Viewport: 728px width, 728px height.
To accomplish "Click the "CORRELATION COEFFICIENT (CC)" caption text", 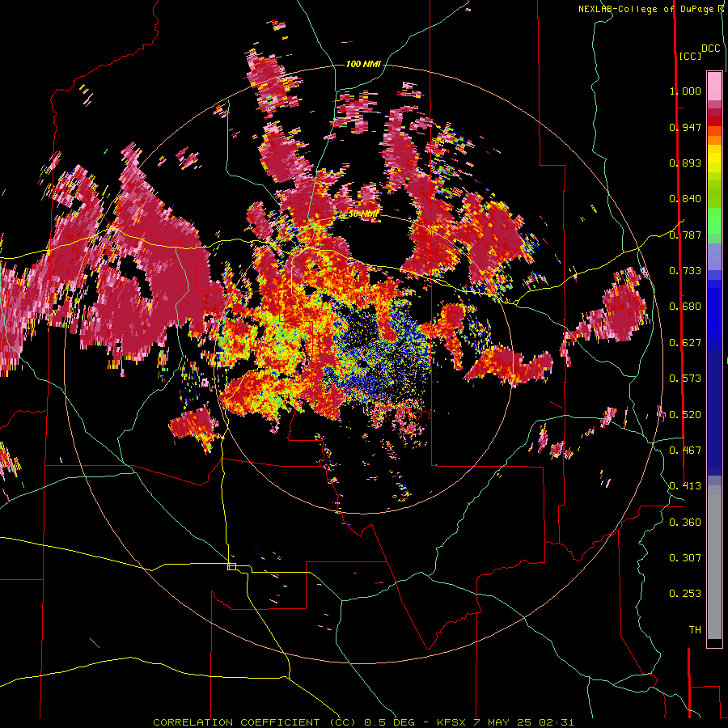I will point(255,722).
